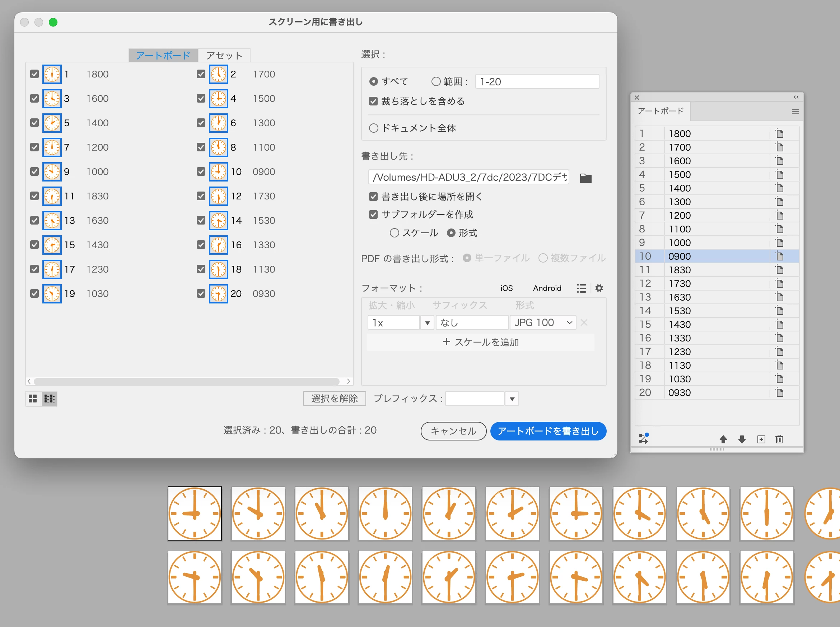The image size is (840, 627).
Task: Uncheck artboard 1 named 1800
Action: [34, 74]
